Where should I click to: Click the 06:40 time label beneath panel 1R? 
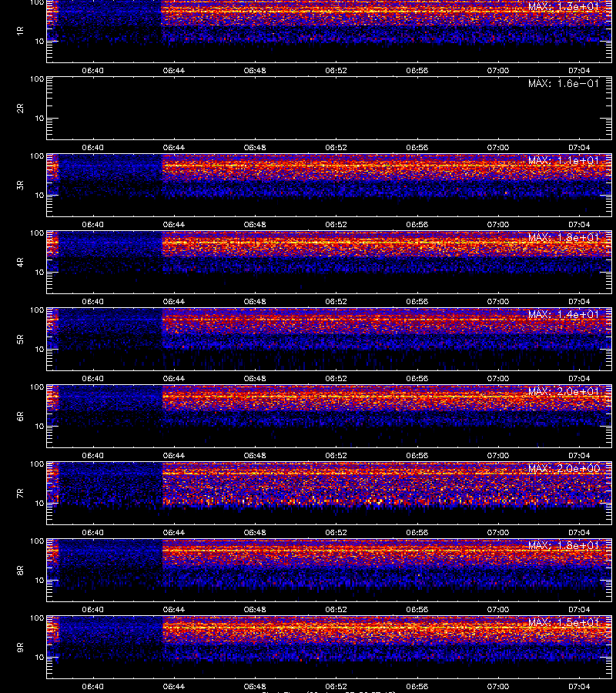coord(93,70)
